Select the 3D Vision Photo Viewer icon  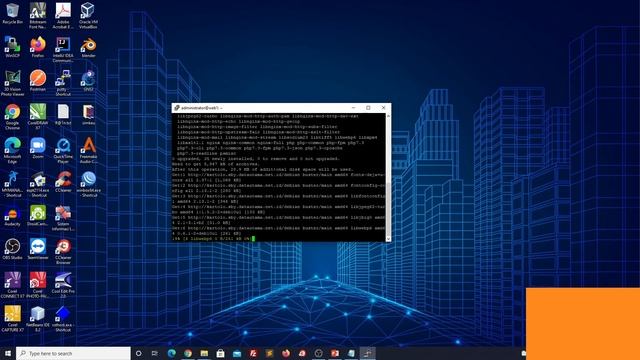click(12, 83)
